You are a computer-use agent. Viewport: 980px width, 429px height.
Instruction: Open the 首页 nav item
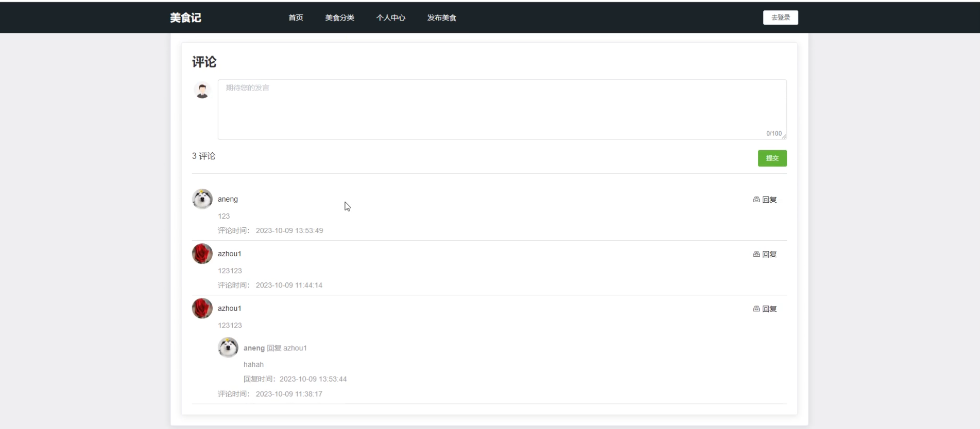296,17
